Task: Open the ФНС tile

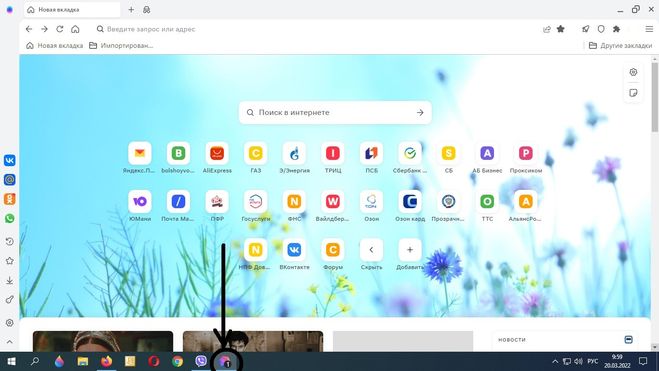Action: tap(294, 206)
